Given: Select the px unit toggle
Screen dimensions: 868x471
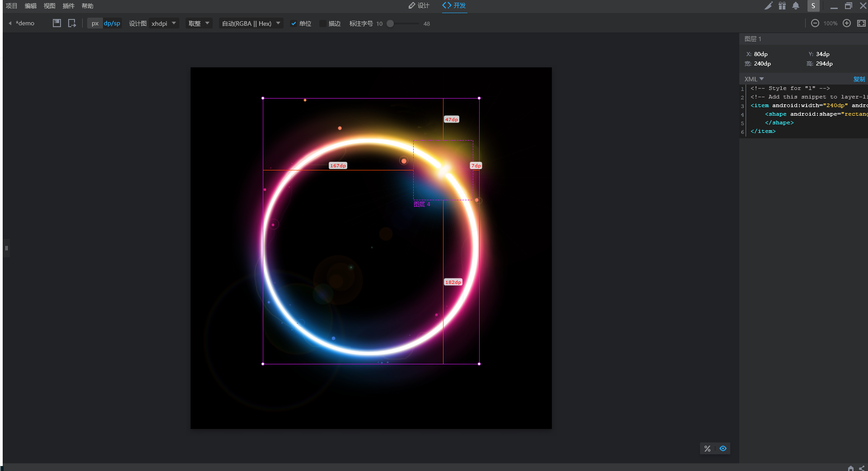Looking at the screenshot, I should pos(95,24).
